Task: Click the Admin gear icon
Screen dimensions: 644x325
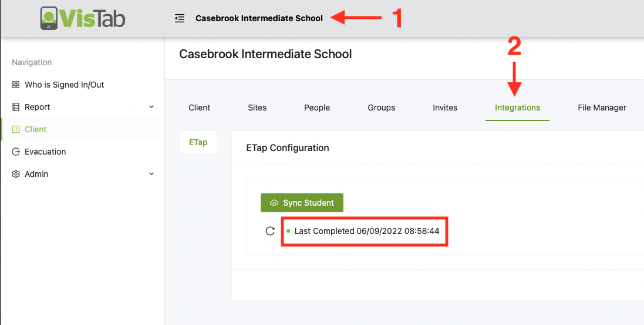Action: 16,174
